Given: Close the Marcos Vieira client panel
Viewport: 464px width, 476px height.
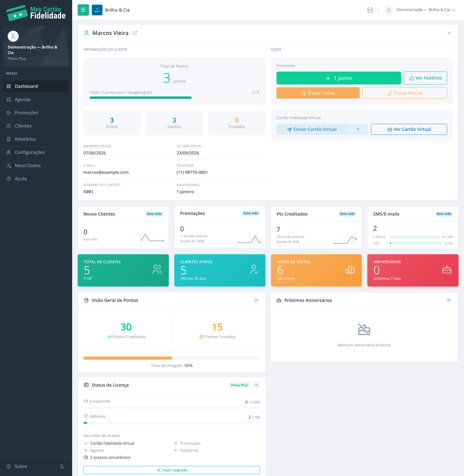Looking at the screenshot, I should click(449, 33).
